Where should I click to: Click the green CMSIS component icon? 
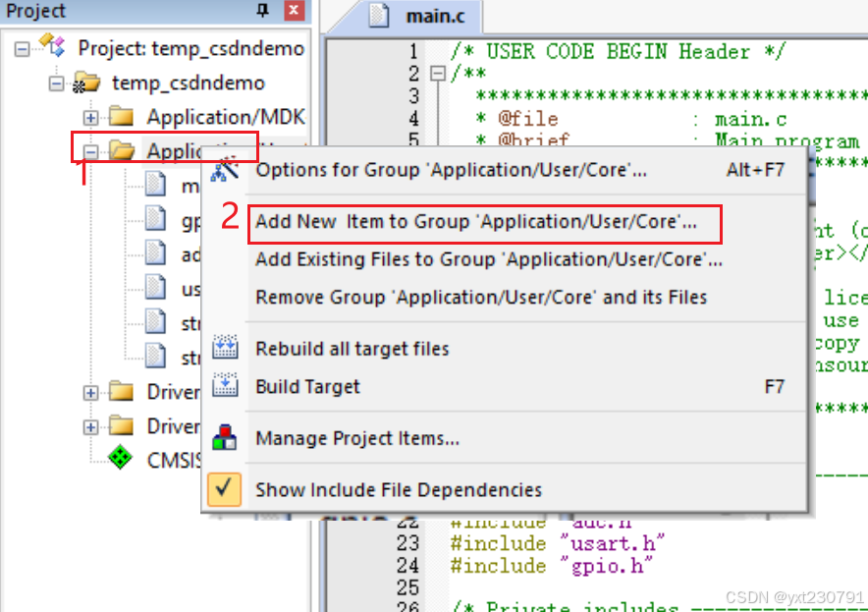tap(120, 458)
